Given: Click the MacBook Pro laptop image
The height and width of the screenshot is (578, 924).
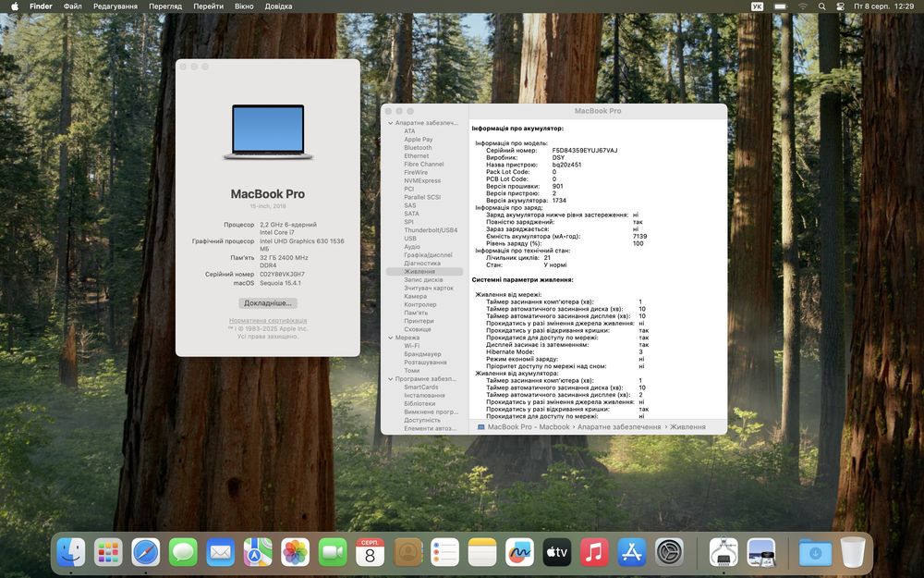Looking at the screenshot, I should click(268, 132).
